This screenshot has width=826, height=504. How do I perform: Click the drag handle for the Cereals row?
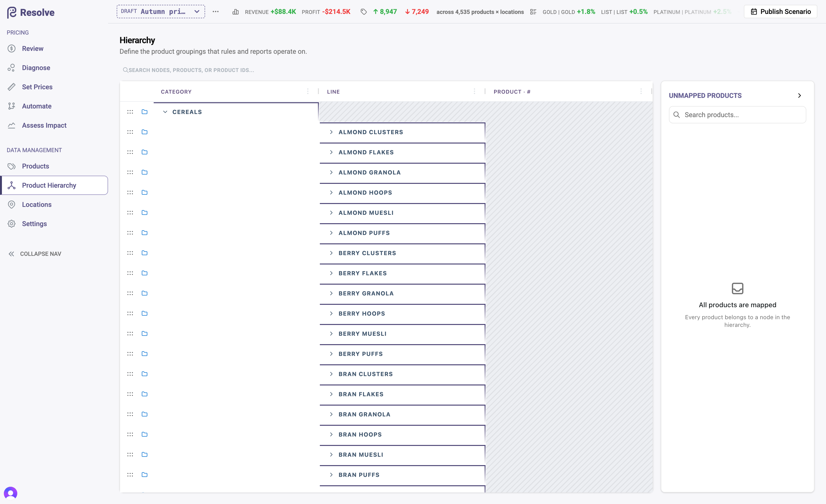[130, 112]
